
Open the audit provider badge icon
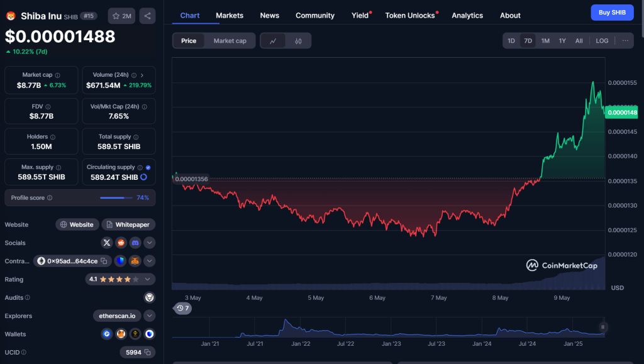click(150, 297)
